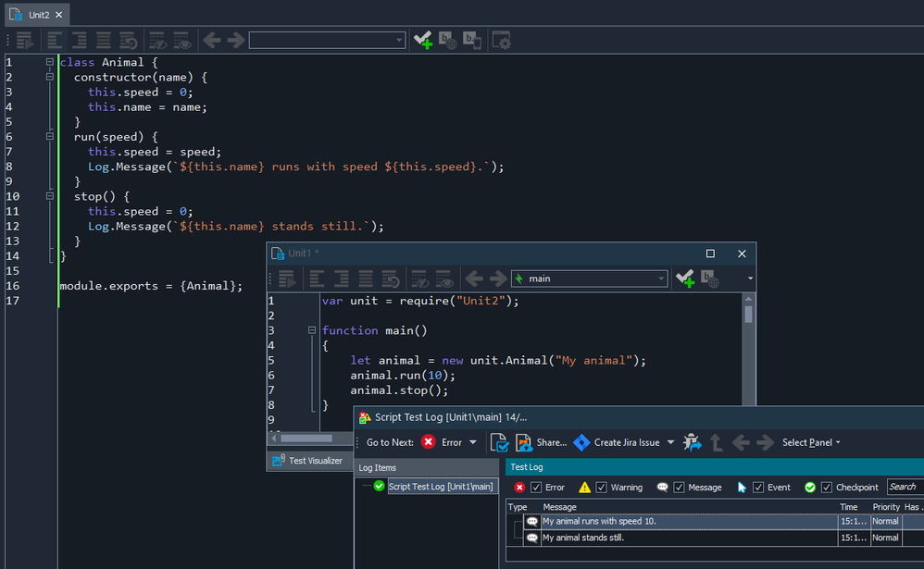Click the mobile browser icon in Unit2 toolbar
Screen dimensions: 924x569
point(472,40)
